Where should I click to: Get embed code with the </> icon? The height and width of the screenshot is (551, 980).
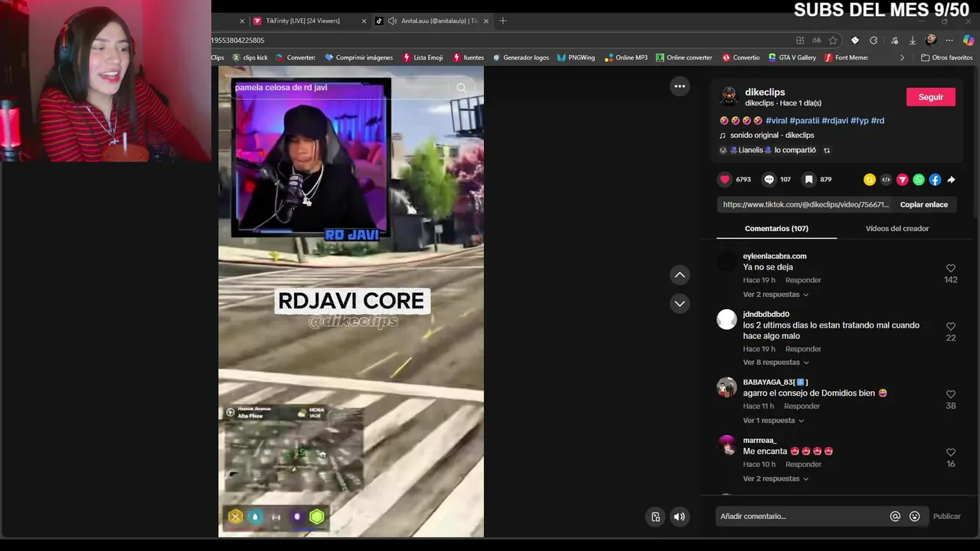point(886,180)
